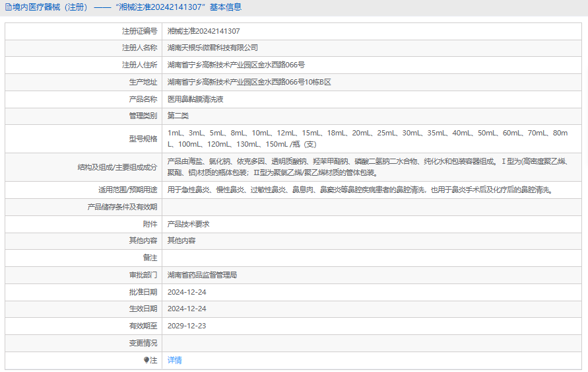The image size is (588, 372).
Task: Click the intended use text starting with 用于急性鼻炎
Action: [361, 190]
